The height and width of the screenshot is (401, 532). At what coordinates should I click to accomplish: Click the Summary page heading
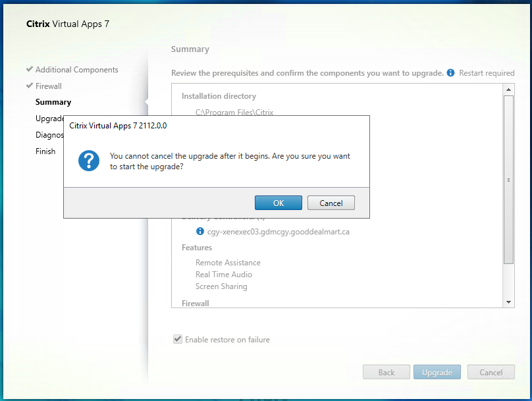tap(190, 49)
